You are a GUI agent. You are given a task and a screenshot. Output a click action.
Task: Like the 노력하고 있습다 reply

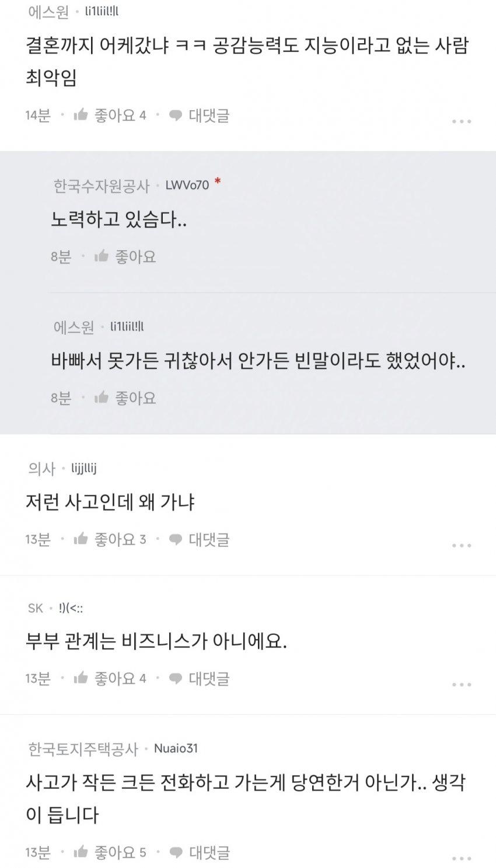point(102,256)
